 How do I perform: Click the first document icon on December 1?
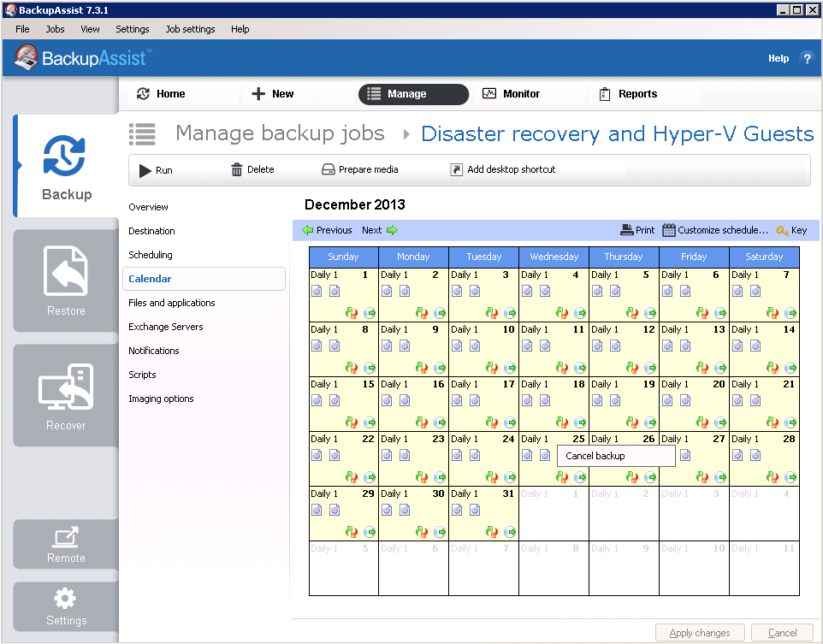click(x=317, y=291)
